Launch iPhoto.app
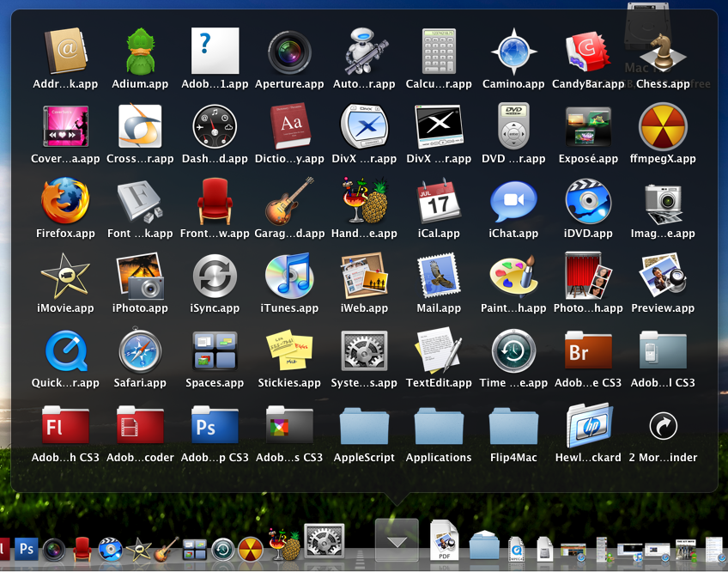This screenshot has height=572, width=728. coord(140,276)
